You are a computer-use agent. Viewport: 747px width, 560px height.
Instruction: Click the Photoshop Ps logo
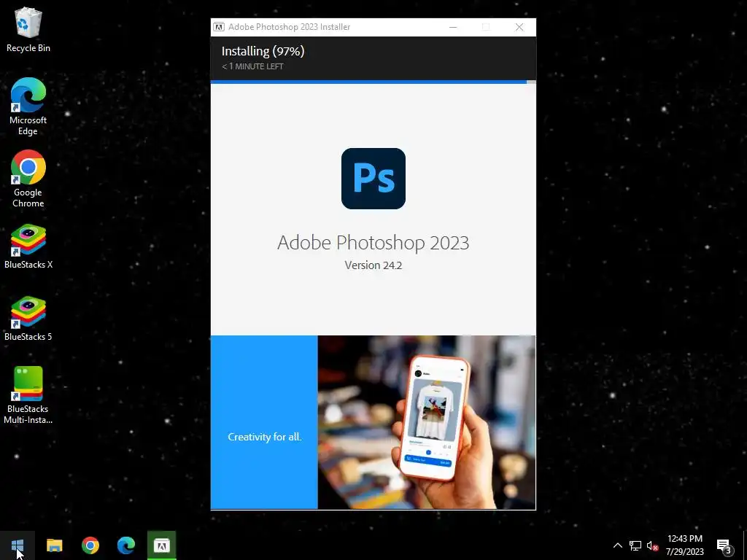coord(373,179)
